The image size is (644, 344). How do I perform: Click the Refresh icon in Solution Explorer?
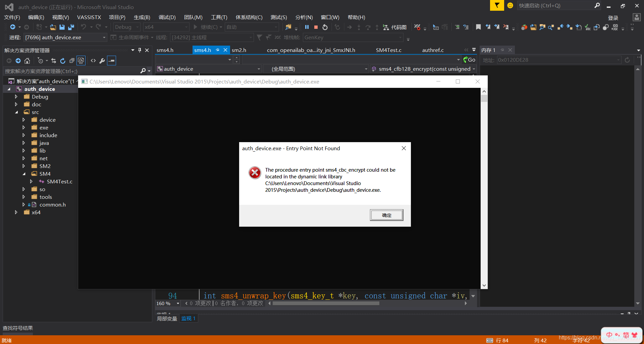63,60
